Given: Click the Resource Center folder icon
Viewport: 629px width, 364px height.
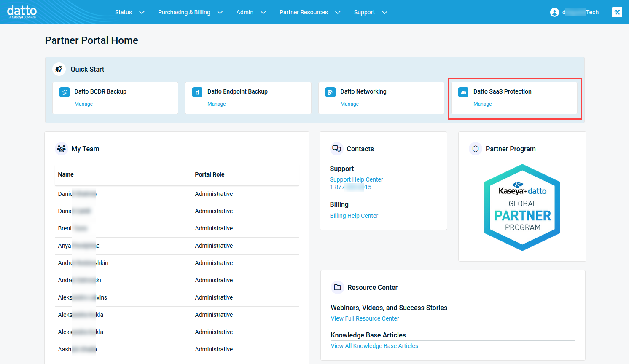Looking at the screenshot, I should 337,287.
